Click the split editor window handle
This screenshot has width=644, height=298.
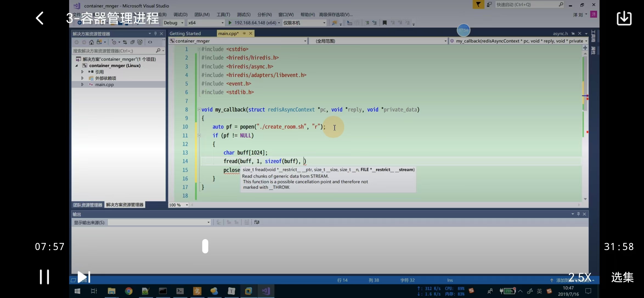[585, 48]
